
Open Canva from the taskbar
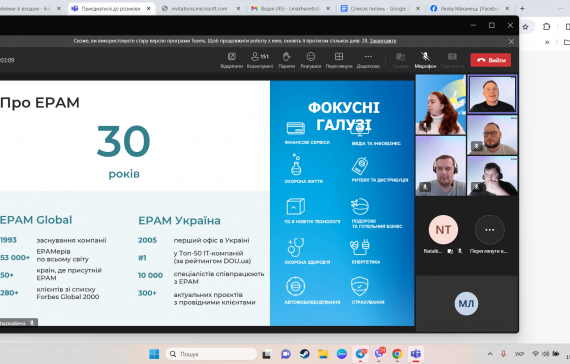tap(341, 354)
